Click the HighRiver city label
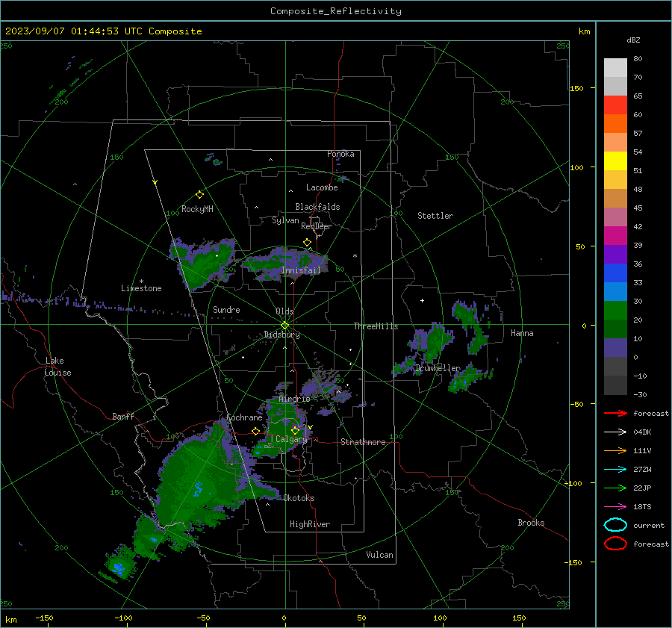 click(x=310, y=524)
